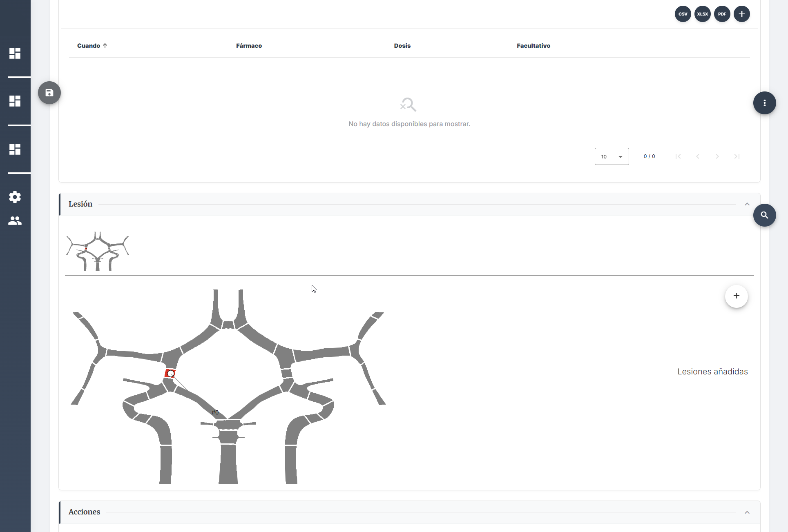
Task: Open users section in sidebar
Action: tap(15, 221)
